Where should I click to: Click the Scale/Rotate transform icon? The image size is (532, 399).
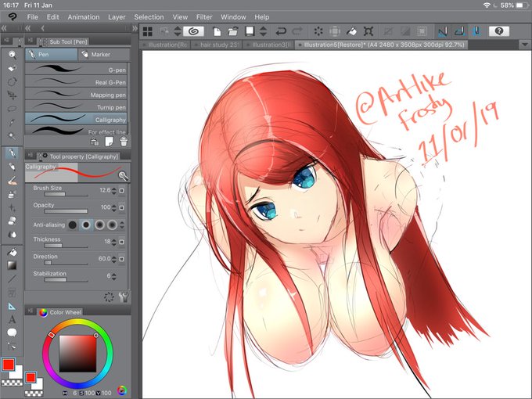(368, 31)
